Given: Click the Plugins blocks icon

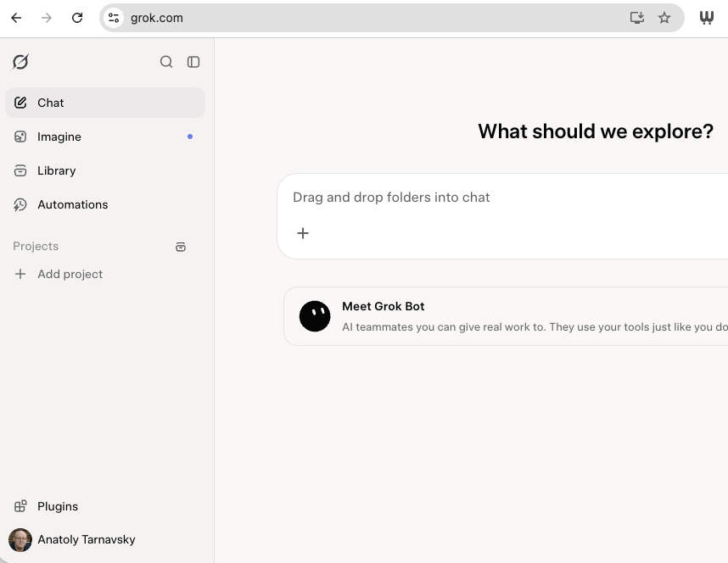Looking at the screenshot, I should [x=20, y=506].
